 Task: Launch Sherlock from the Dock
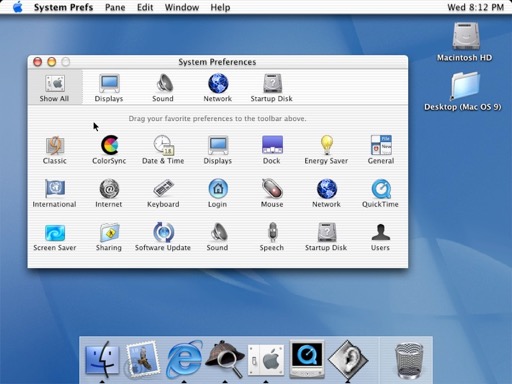(225, 359)
